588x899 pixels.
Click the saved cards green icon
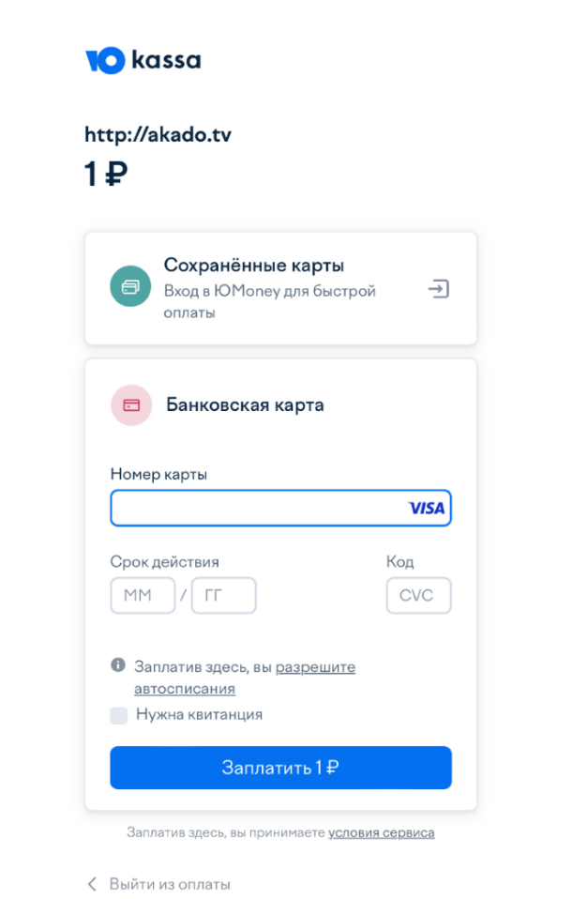tap(130, 286)
